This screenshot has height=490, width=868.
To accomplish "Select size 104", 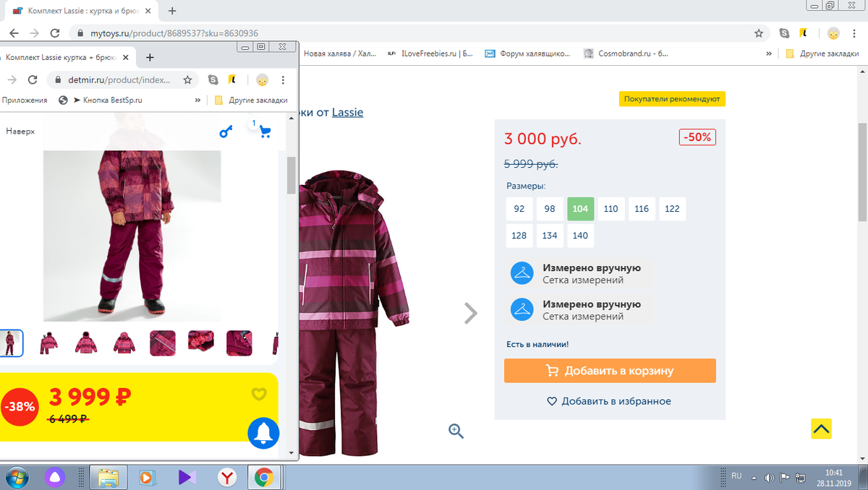I will [x=580, y=209].
